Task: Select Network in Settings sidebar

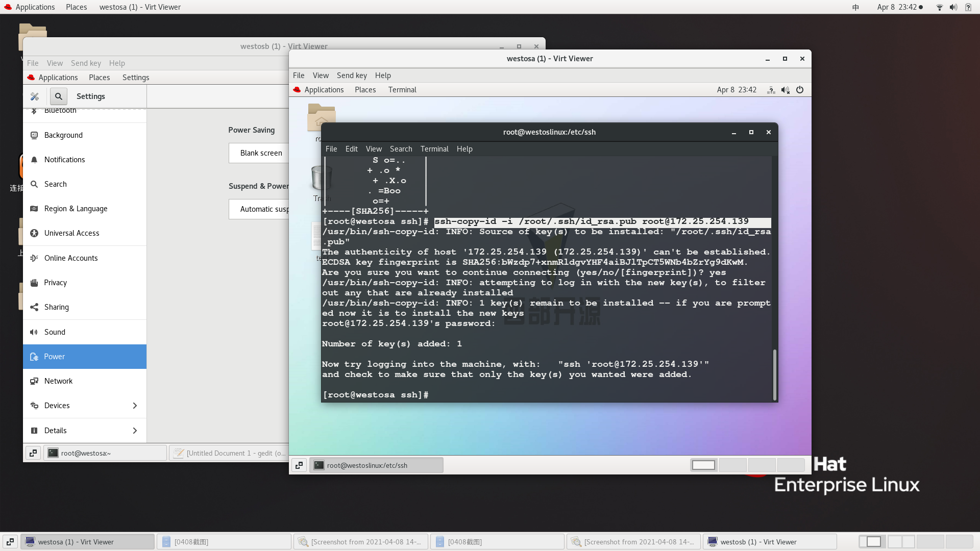Action: coord(85,381)
